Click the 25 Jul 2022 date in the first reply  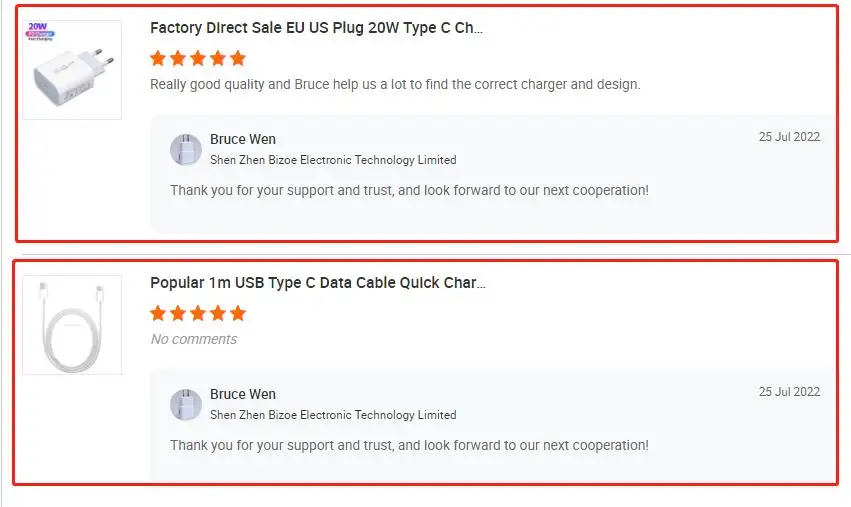[789, 137]
